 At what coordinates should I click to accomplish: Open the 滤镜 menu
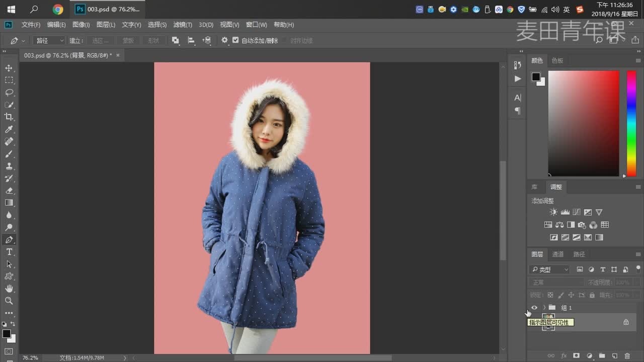tap(183, 25)
